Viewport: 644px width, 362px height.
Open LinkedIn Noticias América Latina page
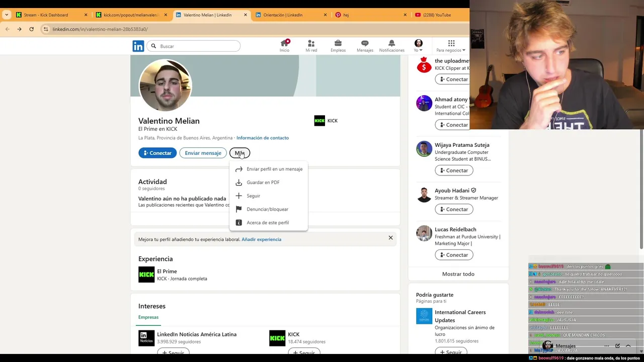[197, 334]
